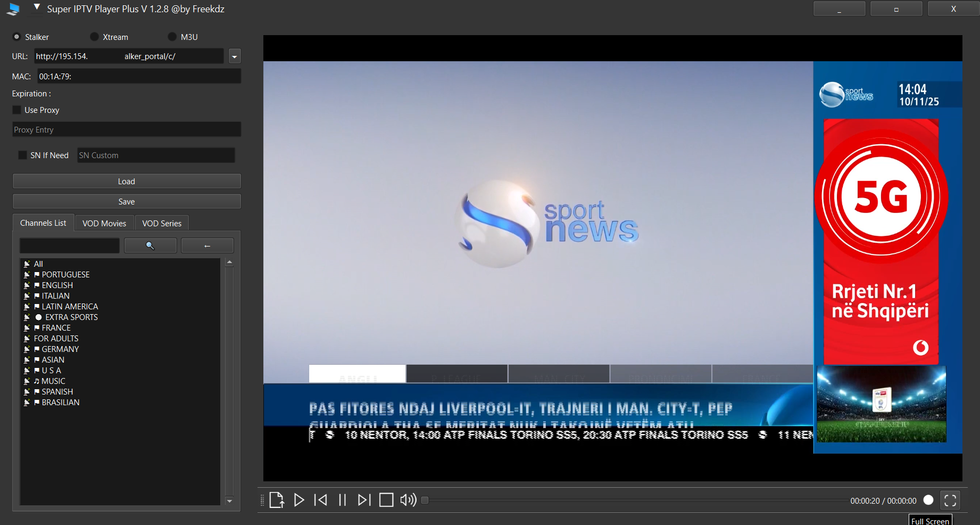Expand the URL dropdown list
The width and height of the screenshot is (980, 525).
click(235, 56)
